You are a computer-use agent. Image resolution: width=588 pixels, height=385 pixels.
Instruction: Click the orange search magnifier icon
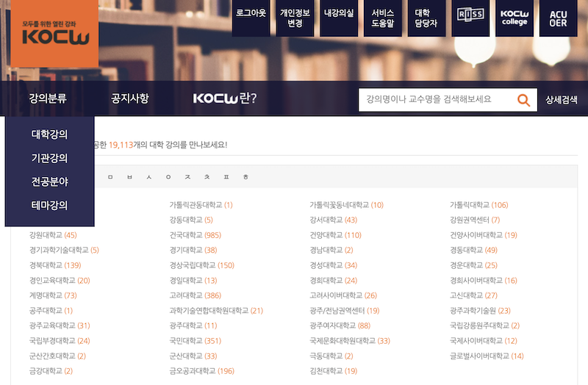point(523,100)
